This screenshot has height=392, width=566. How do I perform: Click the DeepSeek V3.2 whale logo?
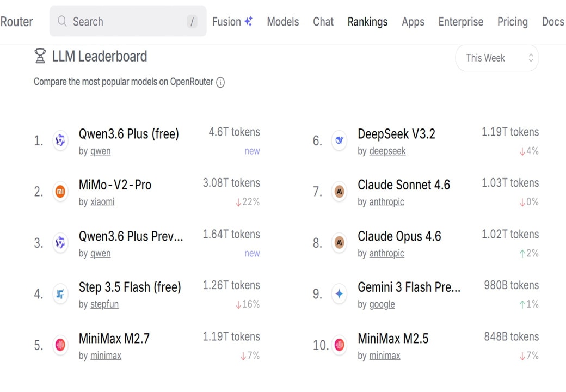[339, 140]
